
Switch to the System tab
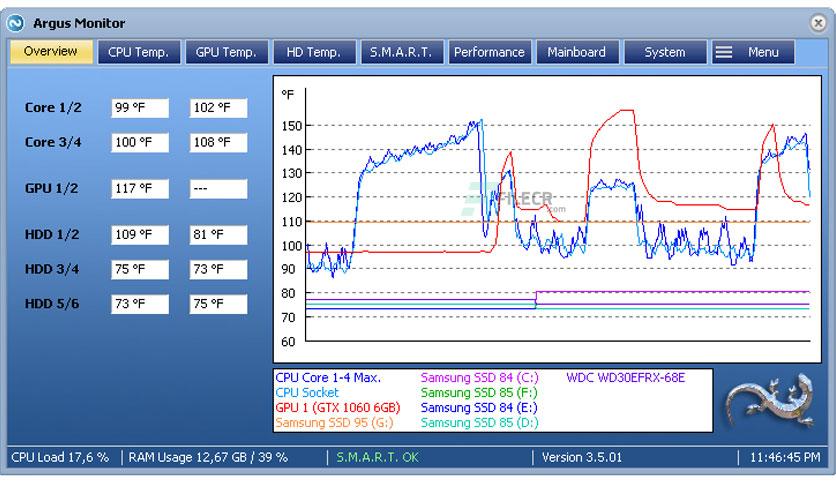[x=664, y=52]
